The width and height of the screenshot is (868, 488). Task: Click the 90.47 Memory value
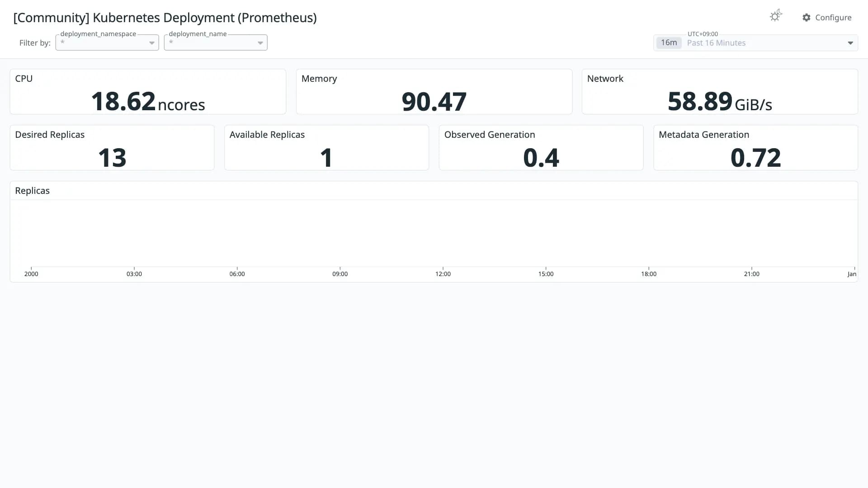click(434, 101)
